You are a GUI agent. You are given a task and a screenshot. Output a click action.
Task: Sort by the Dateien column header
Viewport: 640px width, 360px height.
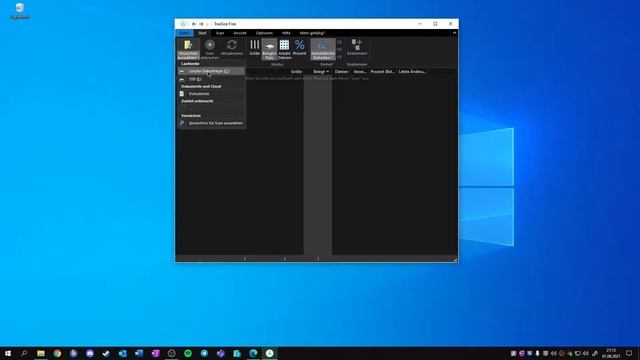(x=341, y=72)
